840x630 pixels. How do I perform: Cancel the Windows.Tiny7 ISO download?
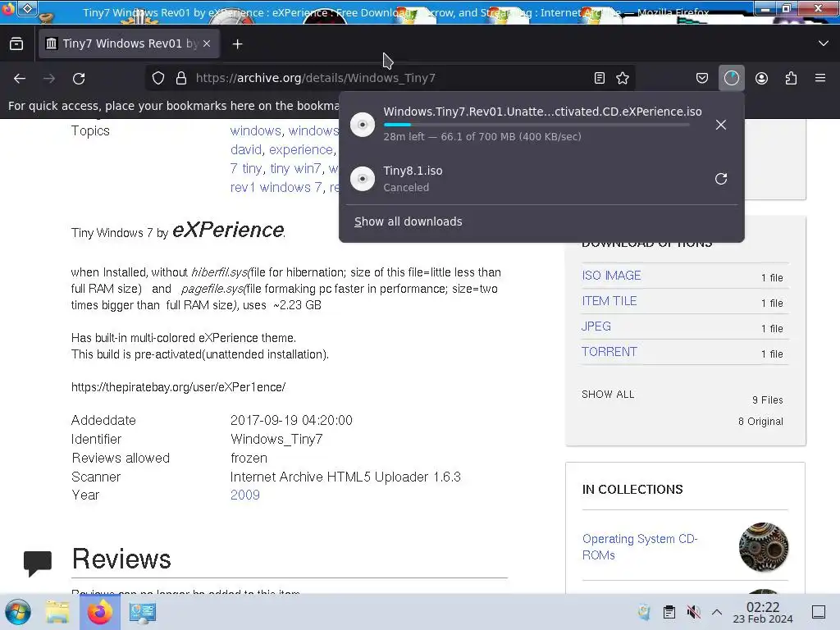pos(721,125)
